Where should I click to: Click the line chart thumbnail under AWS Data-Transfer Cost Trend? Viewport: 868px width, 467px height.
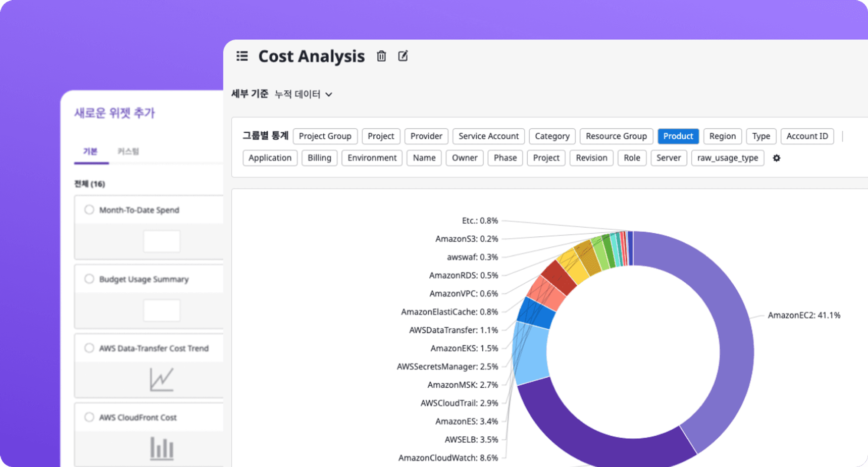click(x=161, y=379)
